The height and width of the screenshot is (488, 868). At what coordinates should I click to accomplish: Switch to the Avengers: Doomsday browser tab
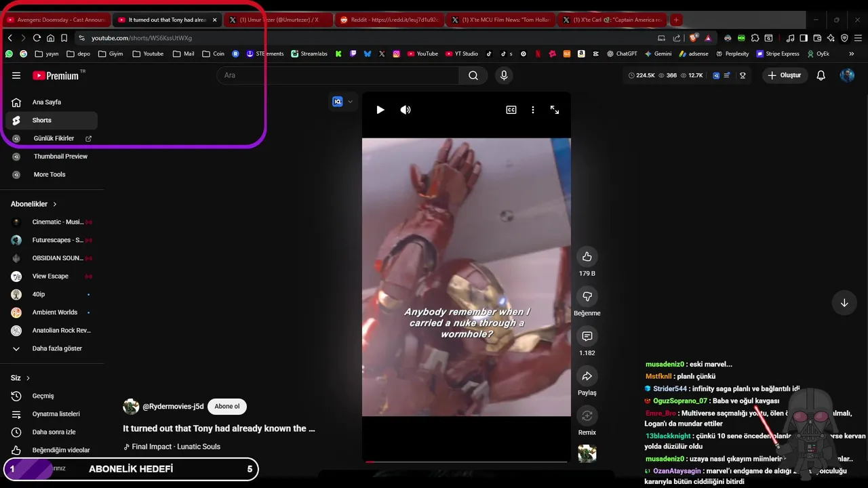coord(56,20)
